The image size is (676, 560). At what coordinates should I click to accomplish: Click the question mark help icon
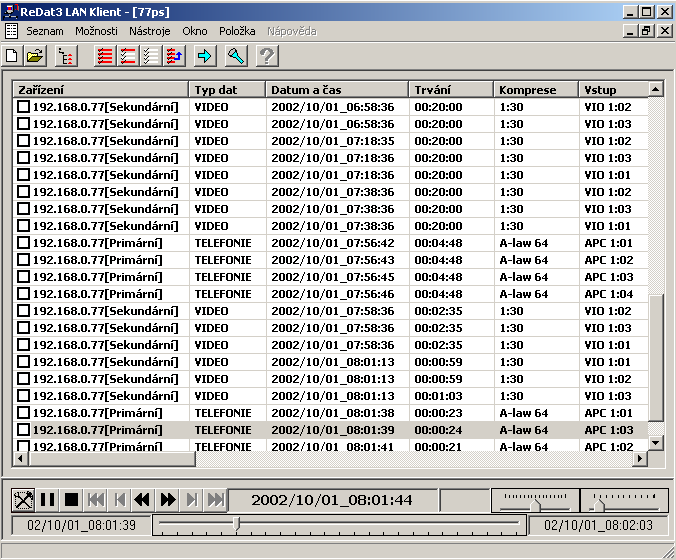click(x=267, y=56)
